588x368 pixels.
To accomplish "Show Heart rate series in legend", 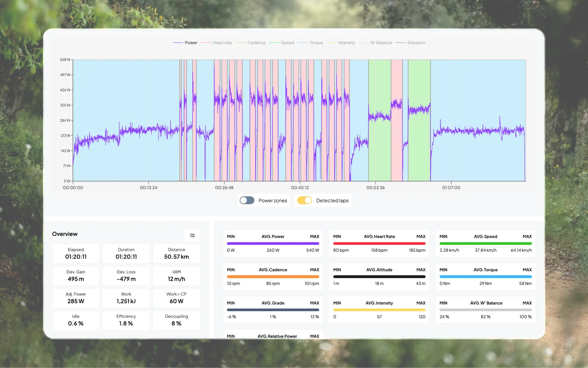I will click(x=222, y=43).
